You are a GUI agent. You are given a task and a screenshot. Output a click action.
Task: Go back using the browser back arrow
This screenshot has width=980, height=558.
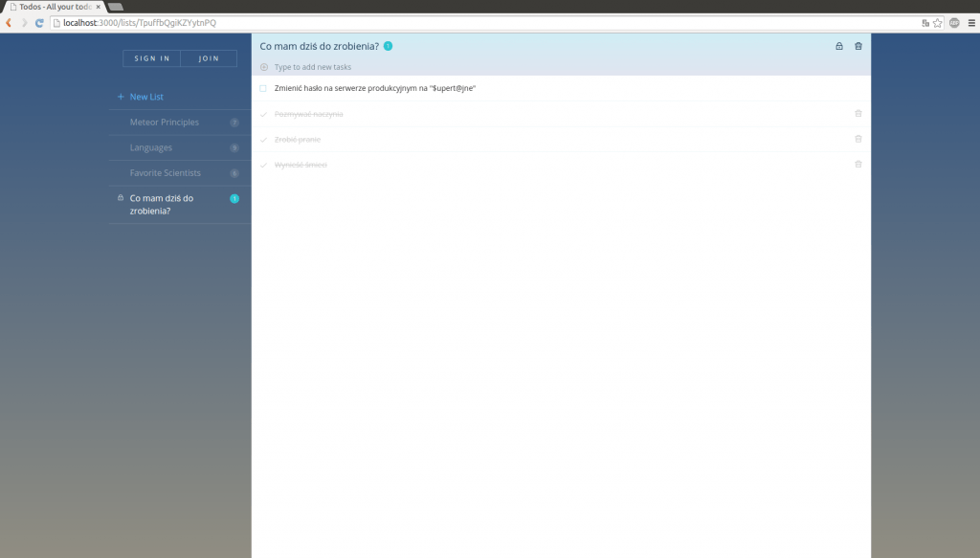8,22
